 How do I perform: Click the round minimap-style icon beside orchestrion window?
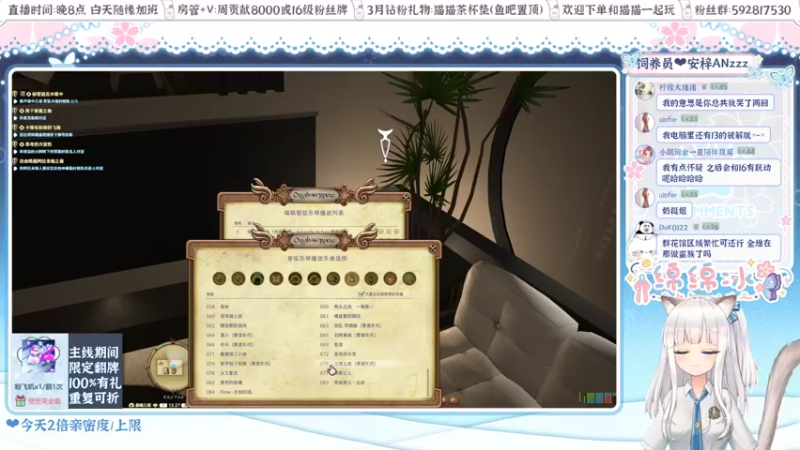169,365
